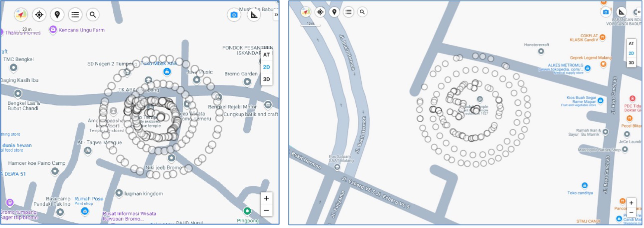
Task: Switch the left map to AT mode
Action: [x=266, y=55]
